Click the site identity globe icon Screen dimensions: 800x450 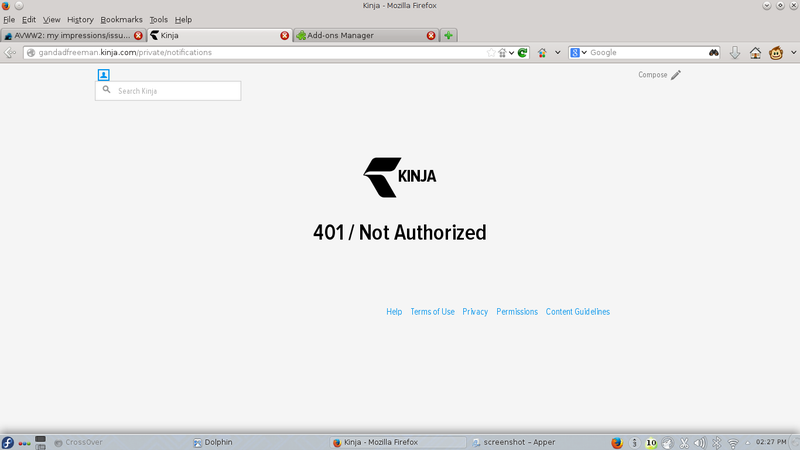(31, 53)
